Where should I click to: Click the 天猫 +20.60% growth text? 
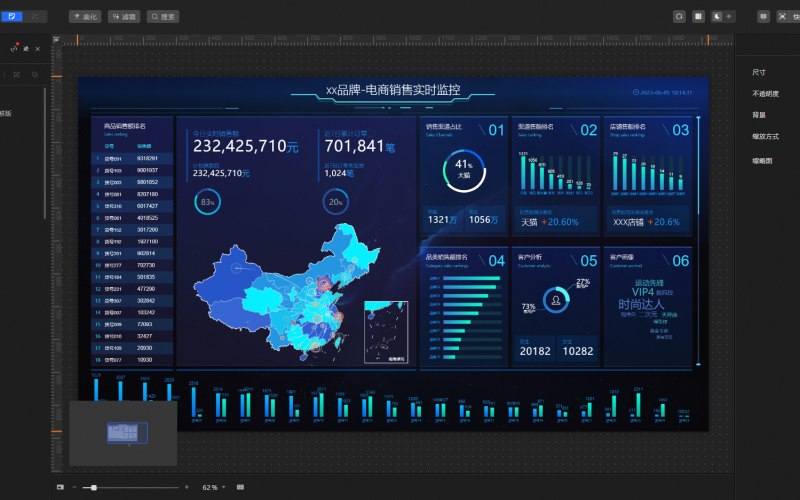click(x=549, y=222)
